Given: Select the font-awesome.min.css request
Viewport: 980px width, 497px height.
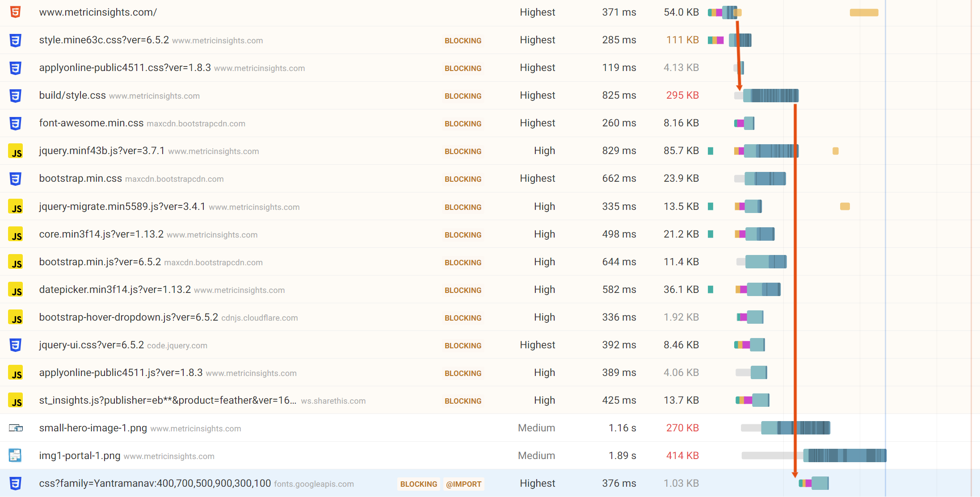Looking at the screenshot, I should pos(91,123).
